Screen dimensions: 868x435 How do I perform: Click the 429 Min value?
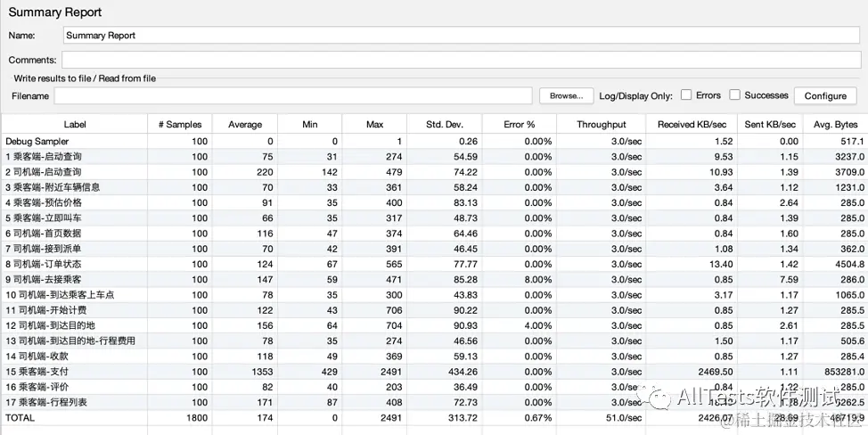click(x=330, y=372)
